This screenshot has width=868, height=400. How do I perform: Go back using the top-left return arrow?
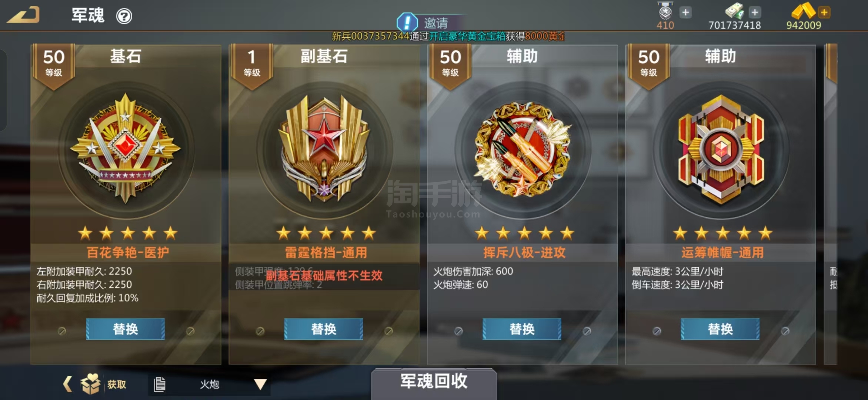[x=23, y=15]
